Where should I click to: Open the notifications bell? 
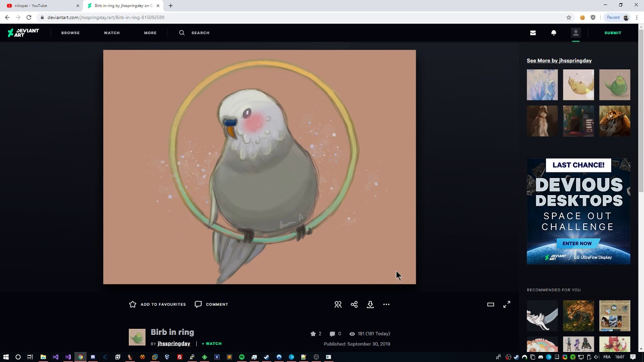[553, 33]
